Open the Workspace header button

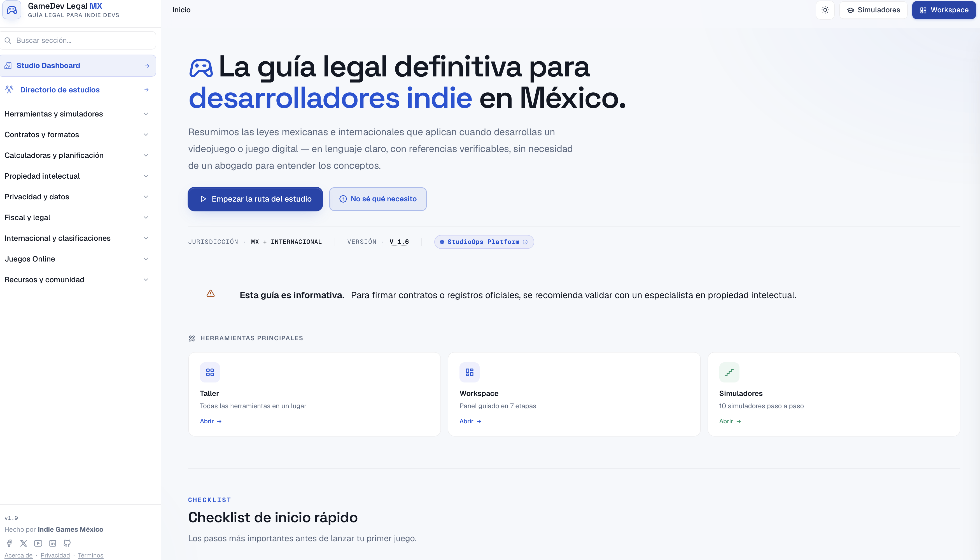[x=944, y=10]
